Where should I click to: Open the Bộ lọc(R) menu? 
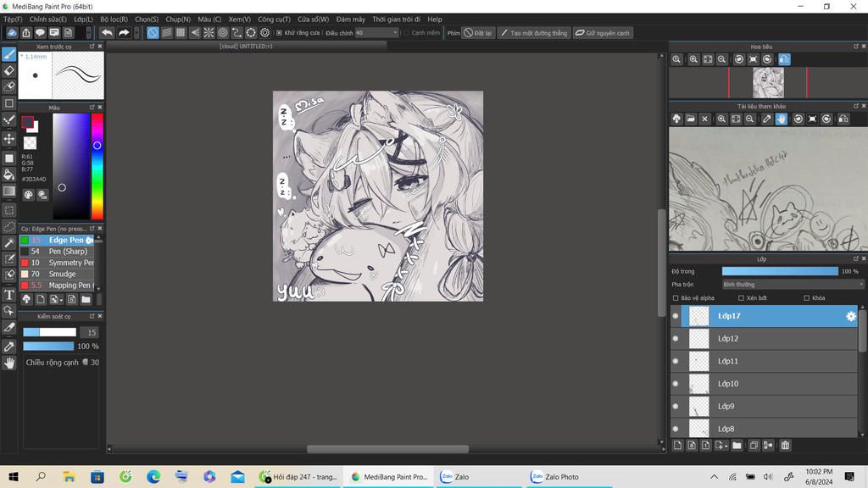[x=114, y=19]
